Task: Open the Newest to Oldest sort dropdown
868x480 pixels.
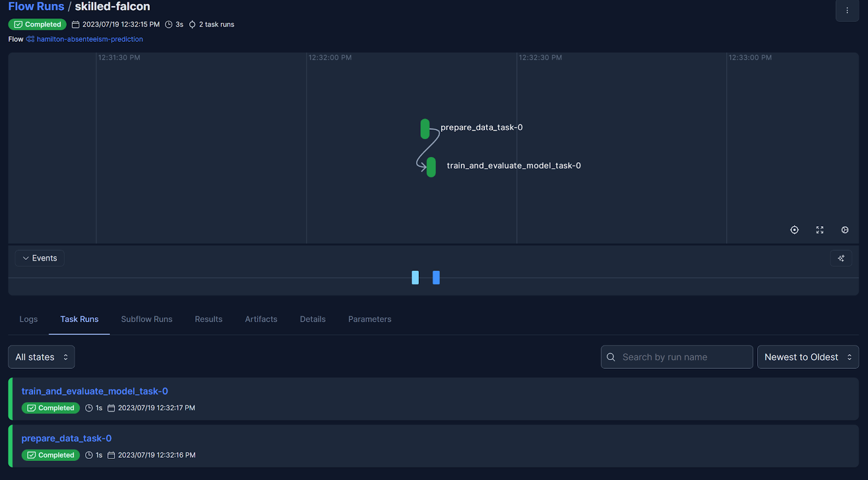Action: pyautogui.click(x=808, y=357)
